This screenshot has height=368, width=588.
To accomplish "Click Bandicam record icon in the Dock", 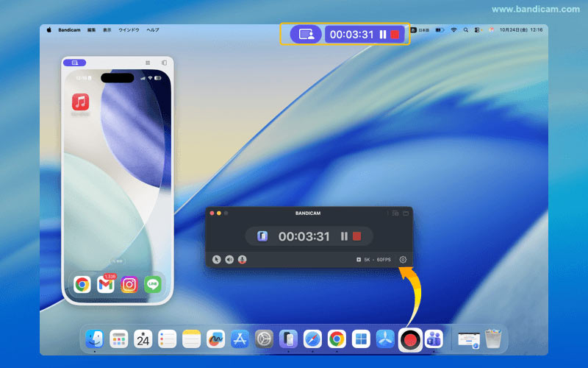I will pos(409,339).
